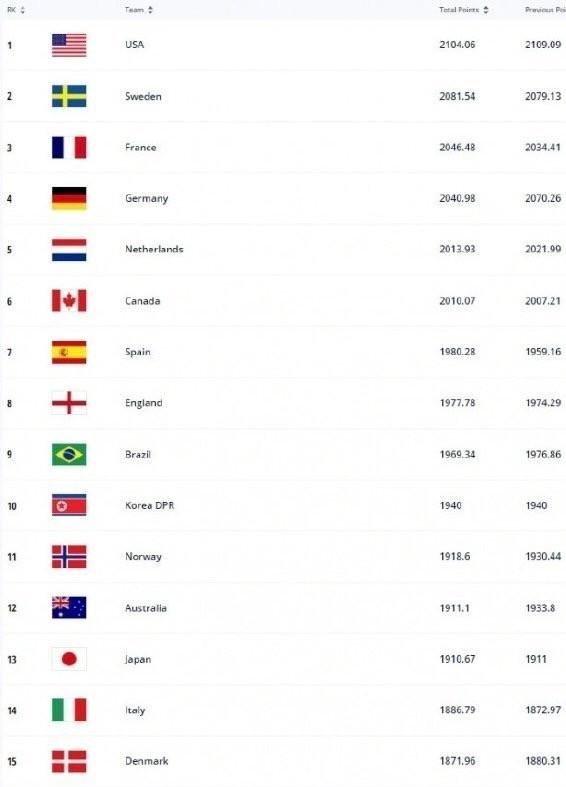Open the France team link
The width and height of the screenshot is (566, 787).
[140, 148]
